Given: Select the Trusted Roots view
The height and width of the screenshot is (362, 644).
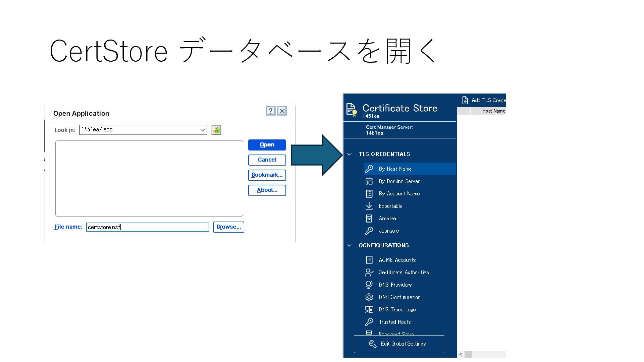Looking at the screenshot, I should (x=394, y=322).
